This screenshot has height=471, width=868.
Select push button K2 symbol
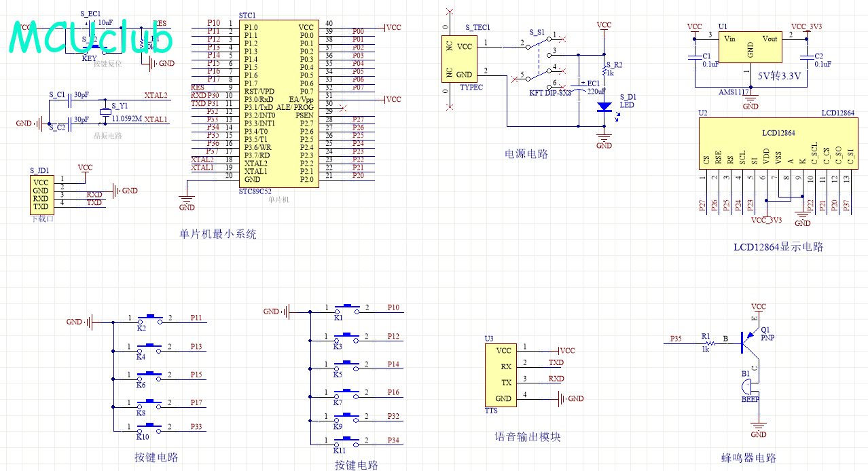click(x=150, y=318)
